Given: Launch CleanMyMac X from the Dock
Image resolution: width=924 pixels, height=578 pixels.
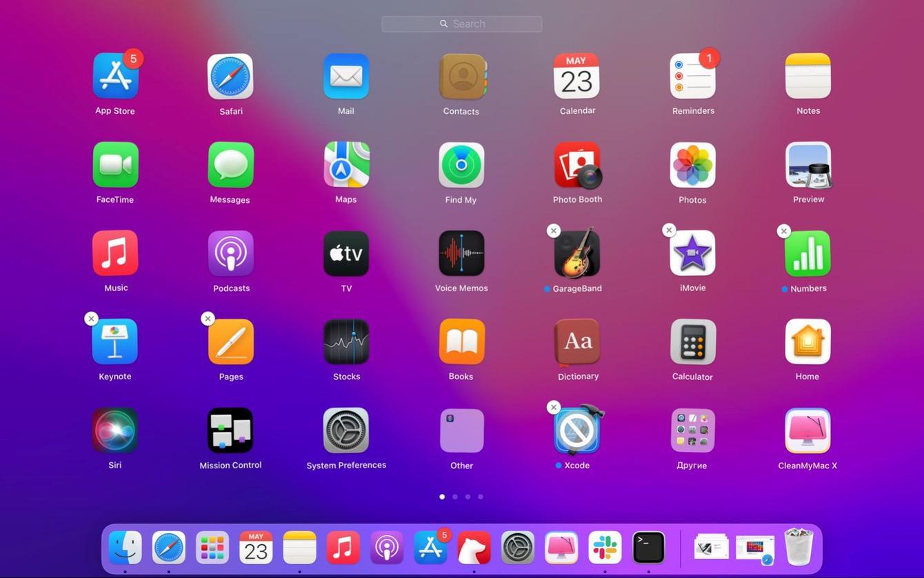Looking at the screenshot, I should (561, 548).
